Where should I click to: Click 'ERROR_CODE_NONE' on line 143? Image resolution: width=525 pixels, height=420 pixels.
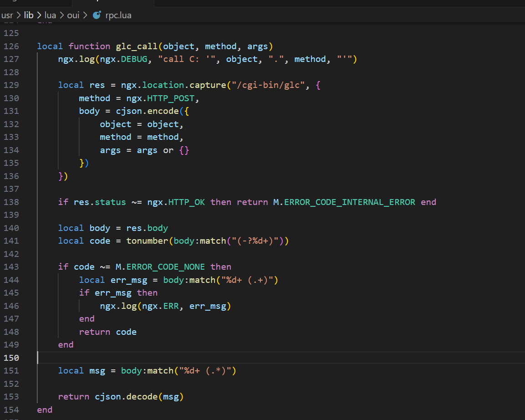(x=165, y=267)
